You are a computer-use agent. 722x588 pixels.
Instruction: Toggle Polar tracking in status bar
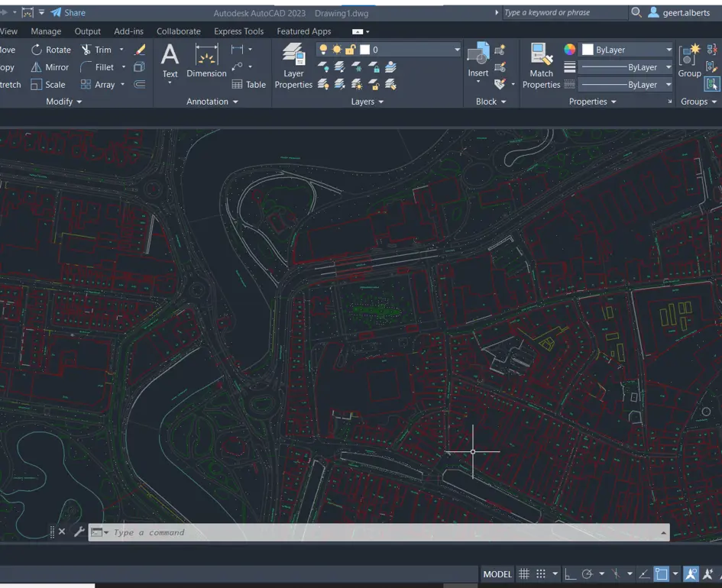(x=587, y=573)
